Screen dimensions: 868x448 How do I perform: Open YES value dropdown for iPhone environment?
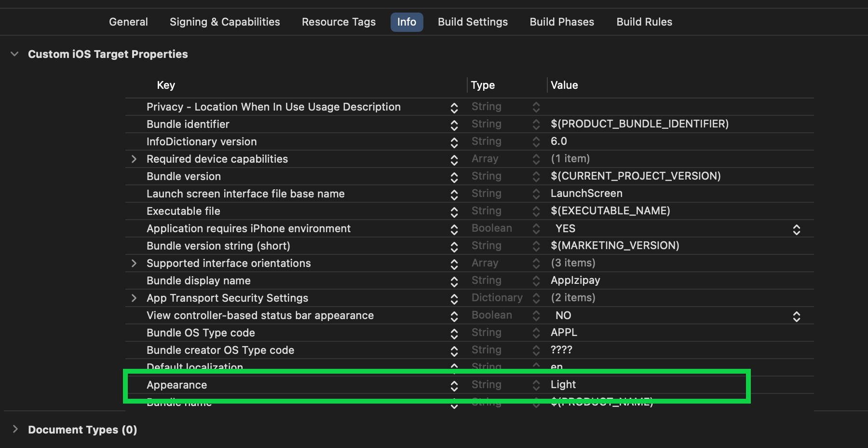[x=796, y=229]
